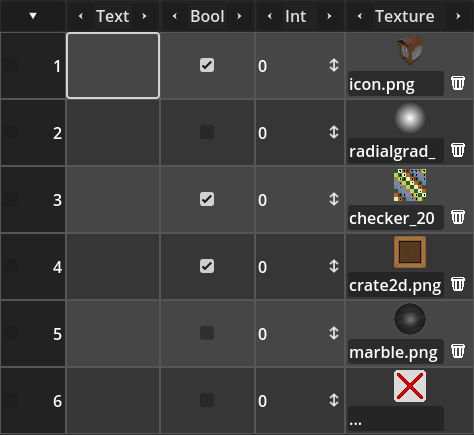Image resolution: width=474 pixels, height=435 pixels.
Task: Delete crate2d.png texture via trash icon
Action: [x=458, y=284]
